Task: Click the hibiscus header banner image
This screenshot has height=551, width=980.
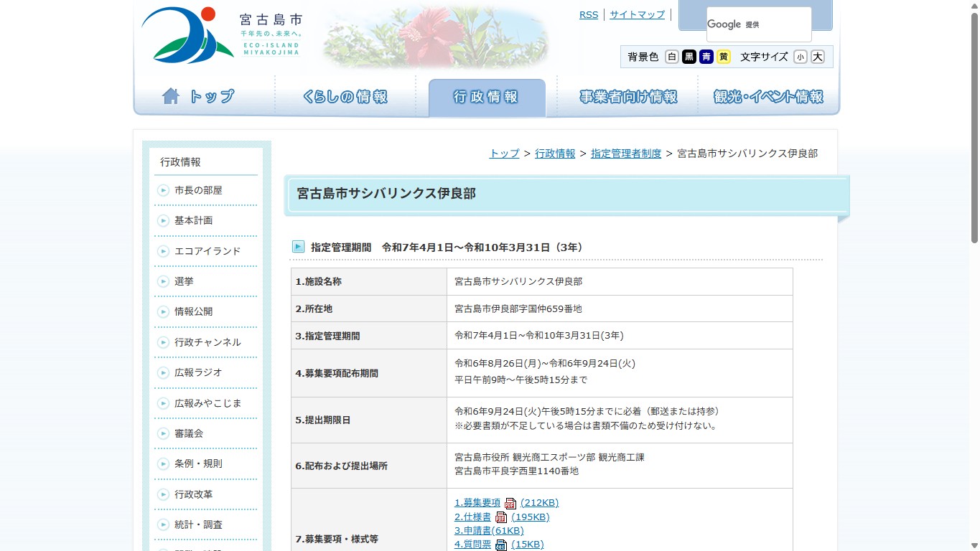Action: click(435, 36)
